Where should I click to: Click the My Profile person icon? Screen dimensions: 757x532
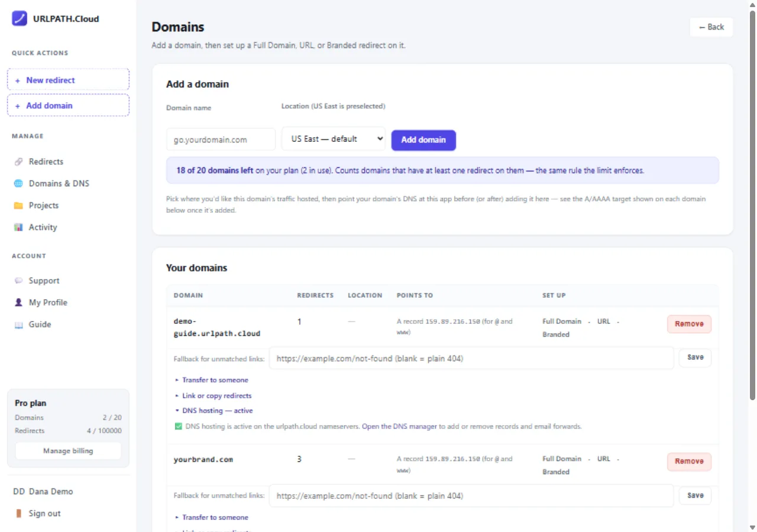[18, 302]
